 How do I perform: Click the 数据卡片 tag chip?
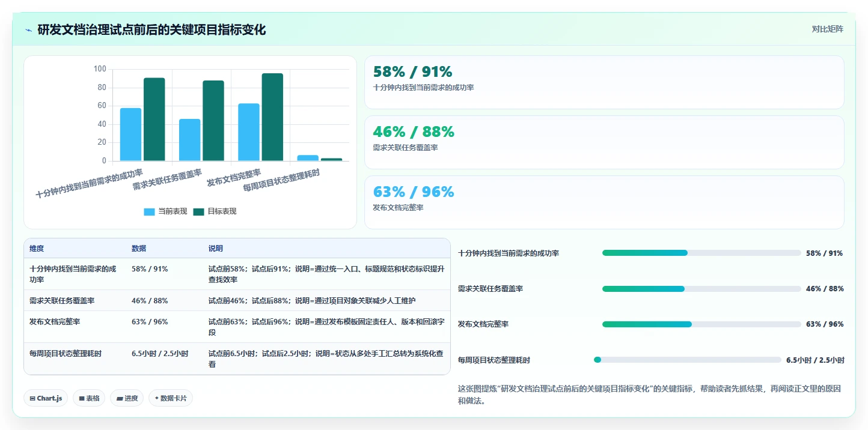(x=171, y=398)
